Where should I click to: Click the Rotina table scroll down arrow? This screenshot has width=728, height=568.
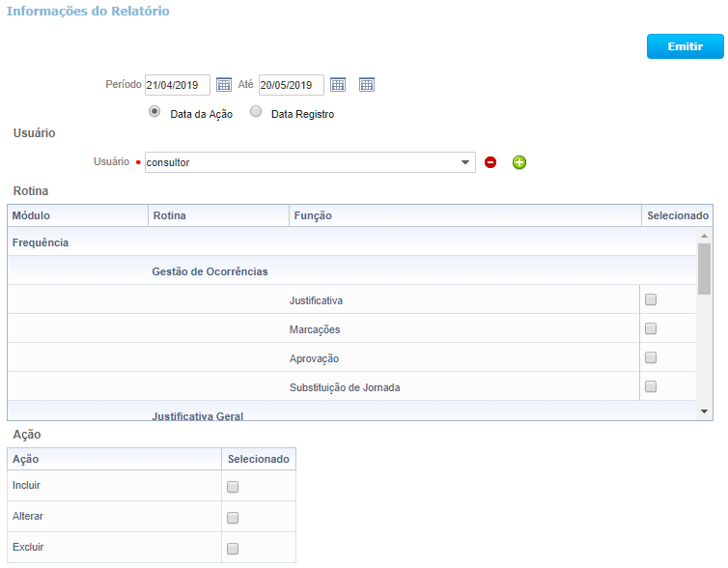(704, 412)
